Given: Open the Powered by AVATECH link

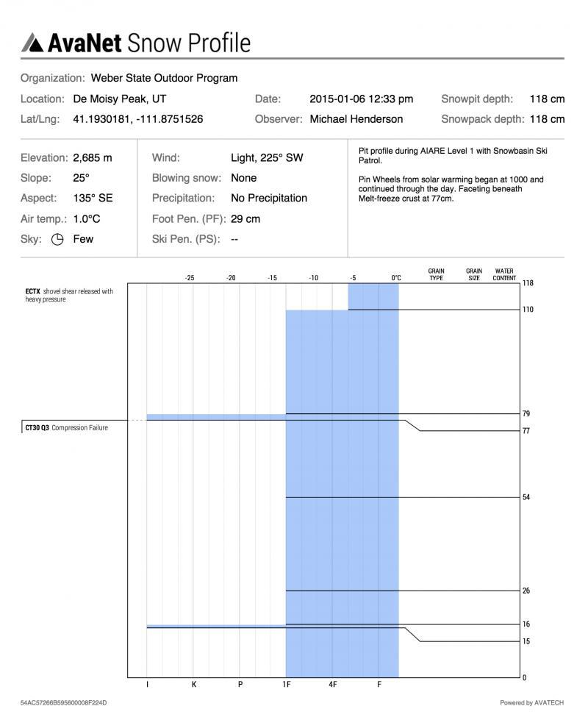Looking at the screenshot, I should tap(531, 702).
